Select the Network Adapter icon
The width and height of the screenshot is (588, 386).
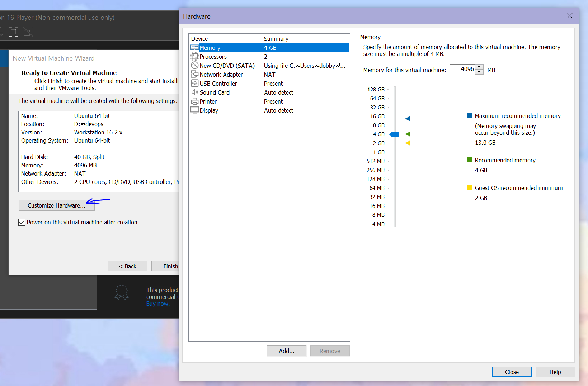point(195,75)
